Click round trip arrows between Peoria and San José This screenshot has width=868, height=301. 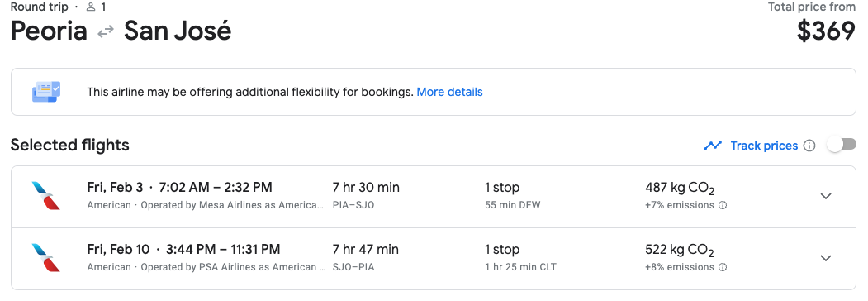105,32
